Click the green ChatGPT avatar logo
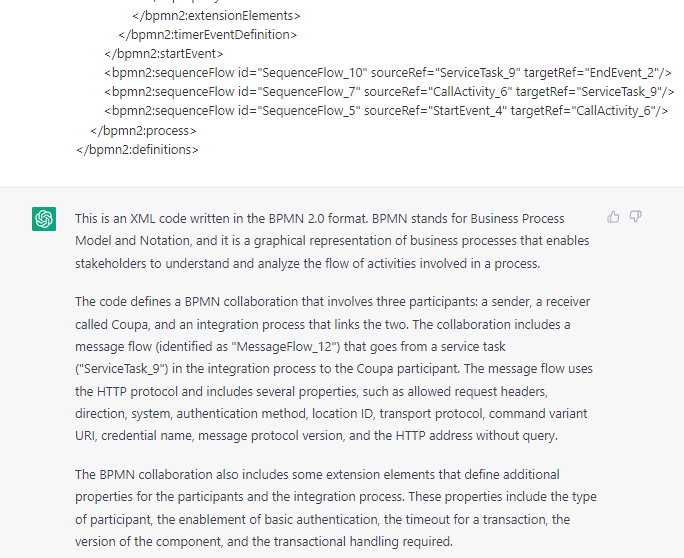 [44, 219]
